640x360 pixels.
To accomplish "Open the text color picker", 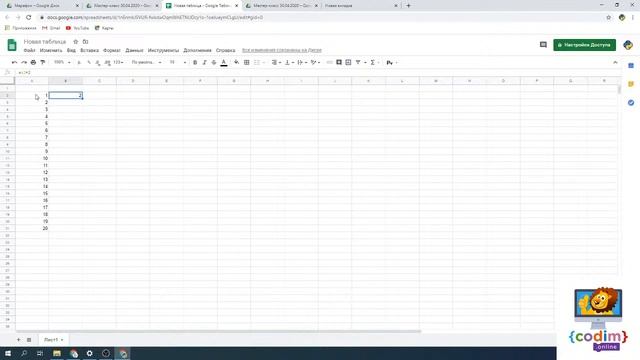I will point(224,62).
